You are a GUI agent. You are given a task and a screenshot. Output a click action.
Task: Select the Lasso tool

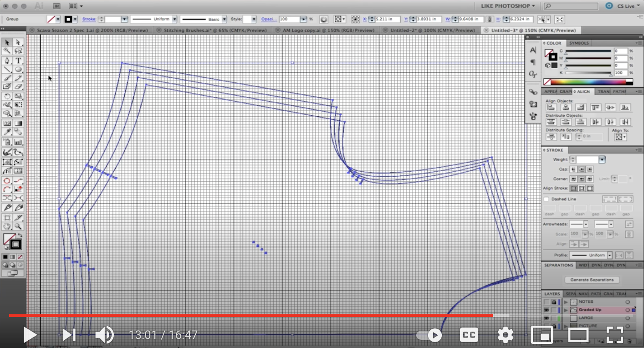point(18,51)
